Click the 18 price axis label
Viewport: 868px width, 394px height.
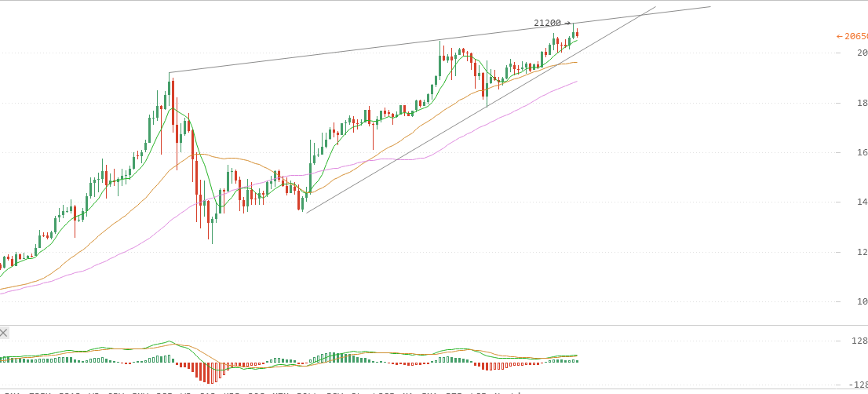861,103
